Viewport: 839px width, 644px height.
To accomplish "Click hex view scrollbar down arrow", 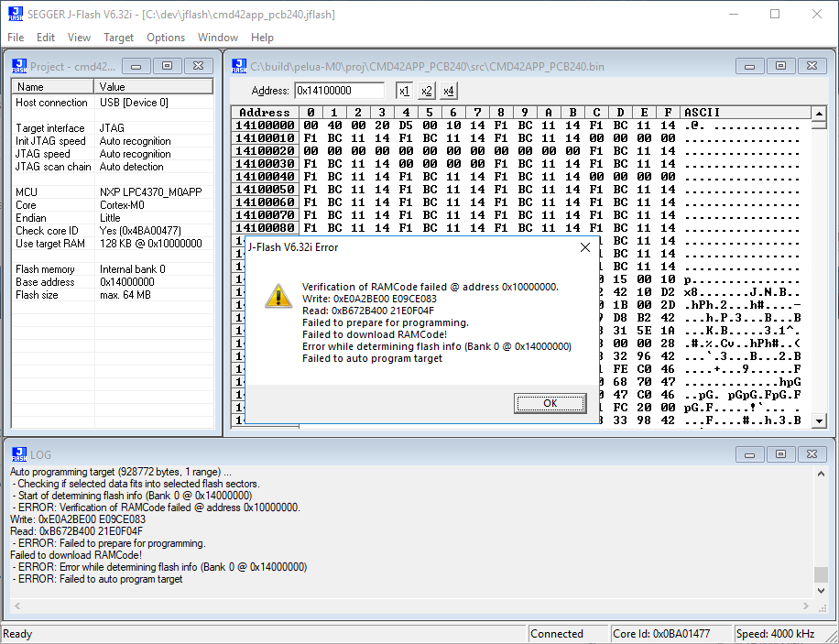I will [819, 420].
